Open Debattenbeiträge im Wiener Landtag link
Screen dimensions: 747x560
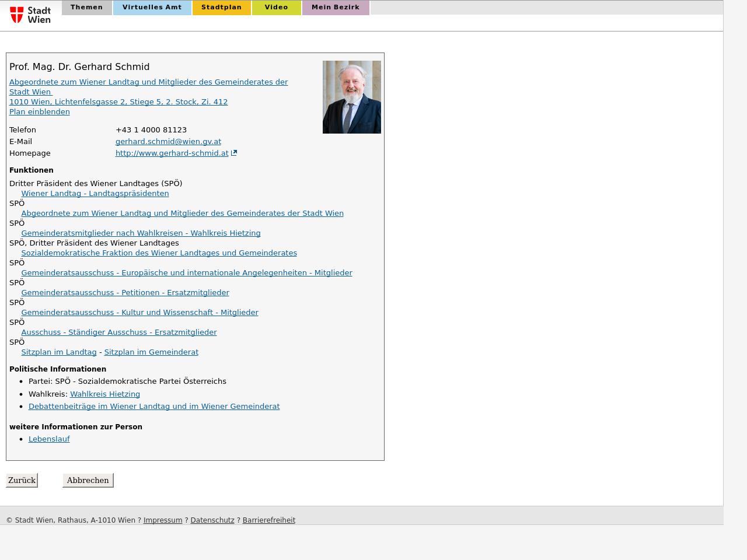154,407
